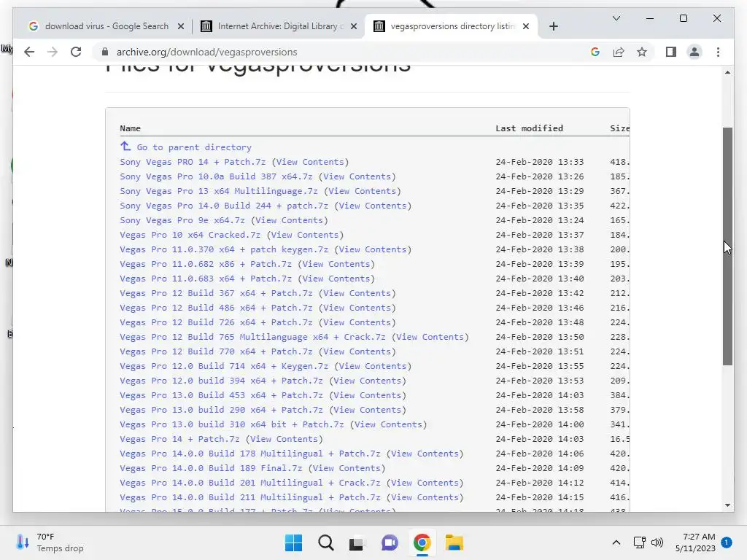Open Vegas Pro 12 Build 726 x64 + Patch.7z
Viewport: 747px width, 560px height.
point(216,322)
